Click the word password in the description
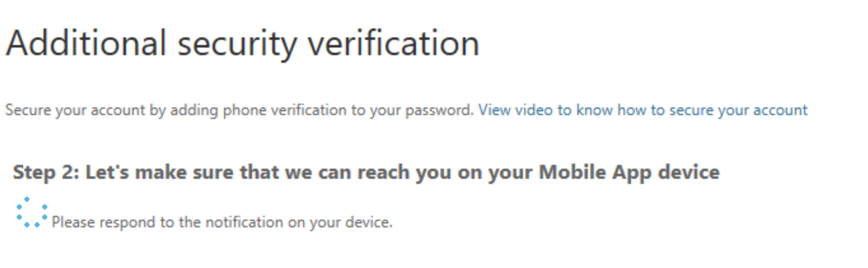This screenshot has height=268, width=868. coord(438,111)
